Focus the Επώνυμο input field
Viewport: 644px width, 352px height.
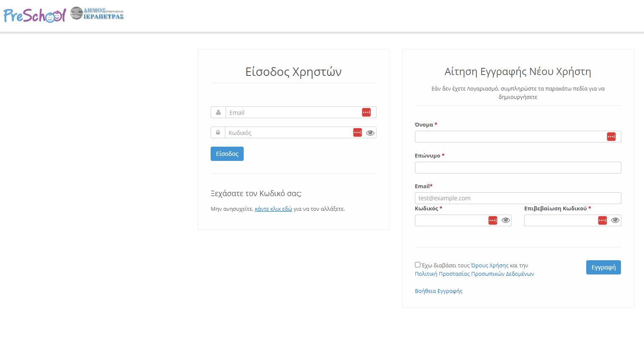(x=518, y=168)
